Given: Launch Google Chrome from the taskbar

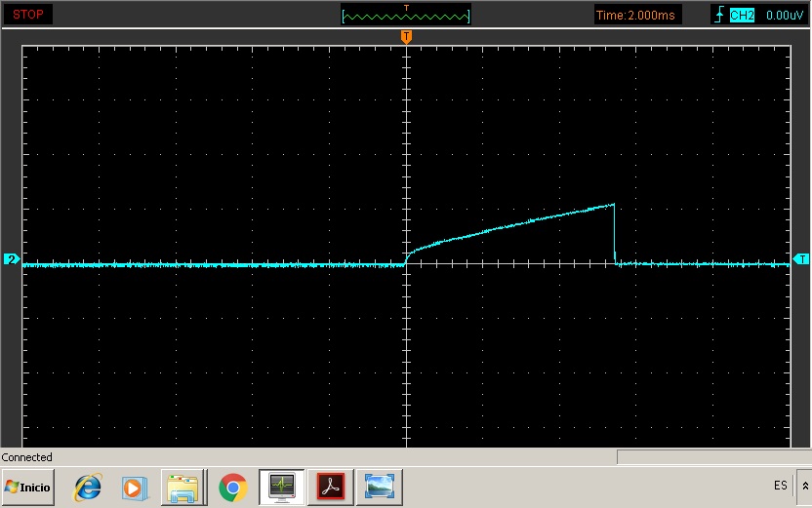Looking at the screenshot, I should click(x=232, y=487).
